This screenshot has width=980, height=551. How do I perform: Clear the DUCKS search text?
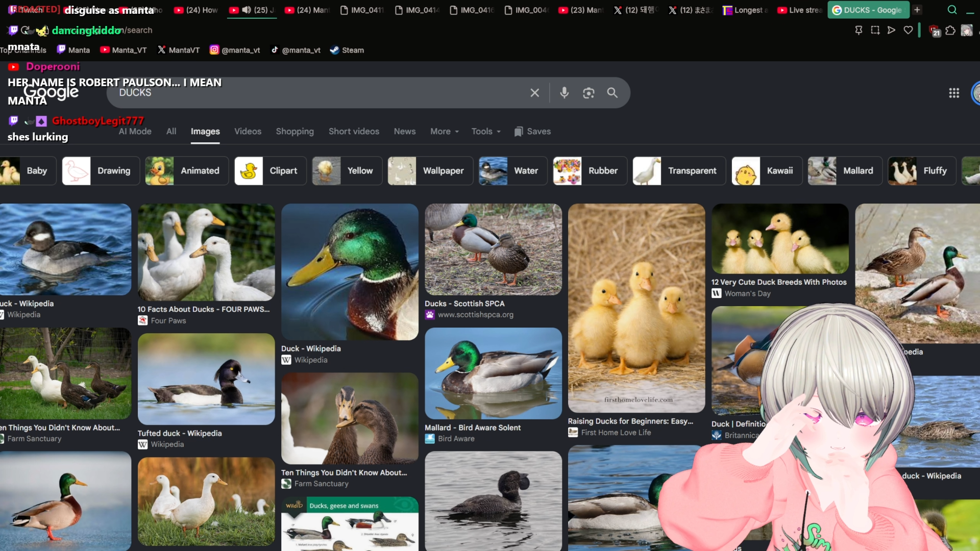534,93
